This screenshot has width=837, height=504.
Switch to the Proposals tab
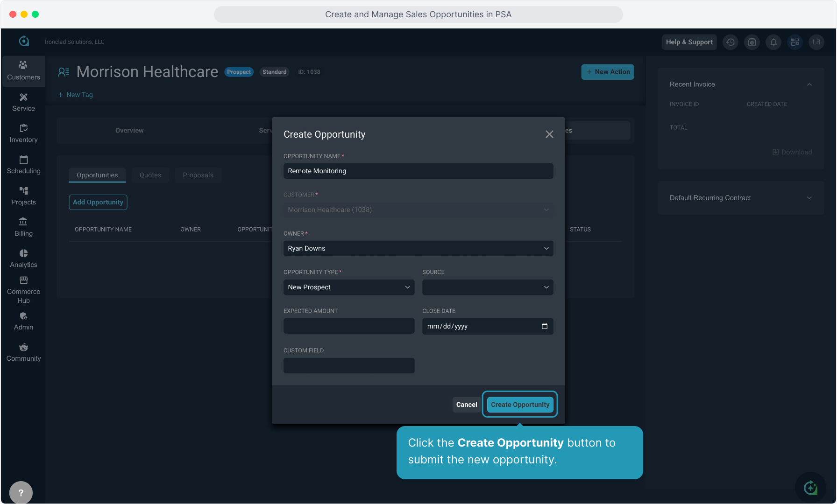click(198, 175)
